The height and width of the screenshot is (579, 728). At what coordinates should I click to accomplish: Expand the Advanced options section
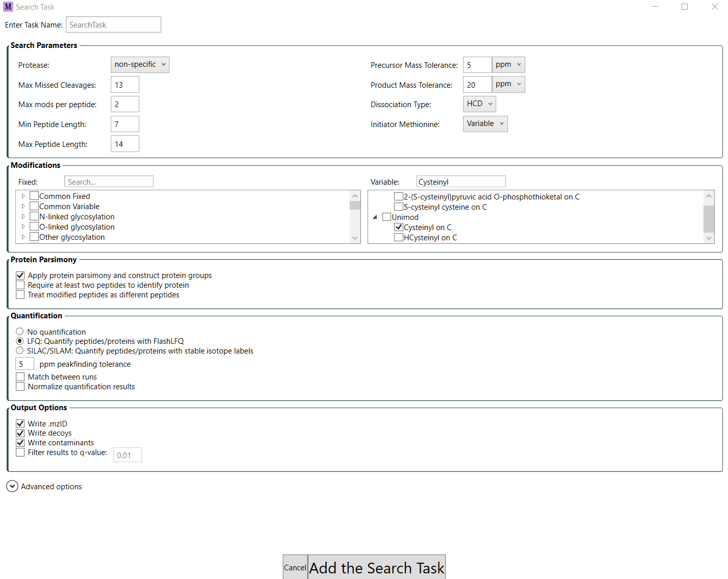(x=12, y=486)
